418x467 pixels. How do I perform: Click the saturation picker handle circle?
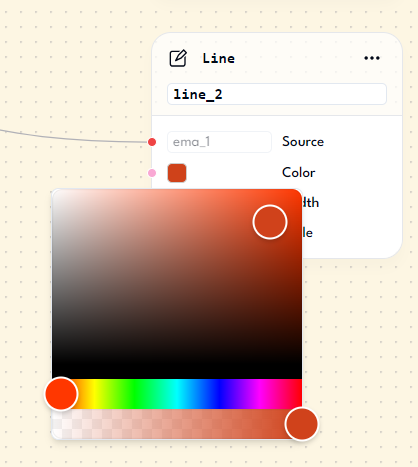click(x=270, y=222)
